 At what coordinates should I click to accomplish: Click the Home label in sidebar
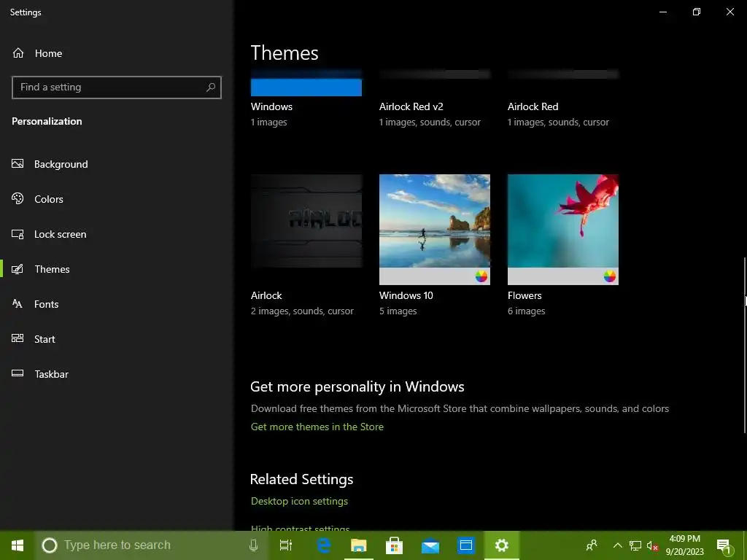click(x=49, y=53)
